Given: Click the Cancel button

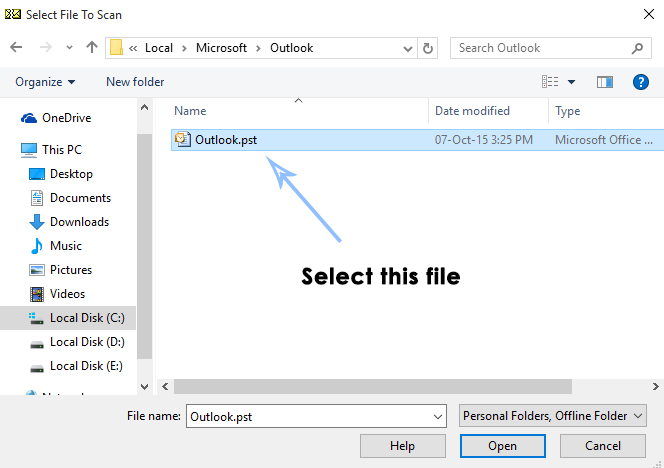Looking at the screenshot, I should 603,446.
